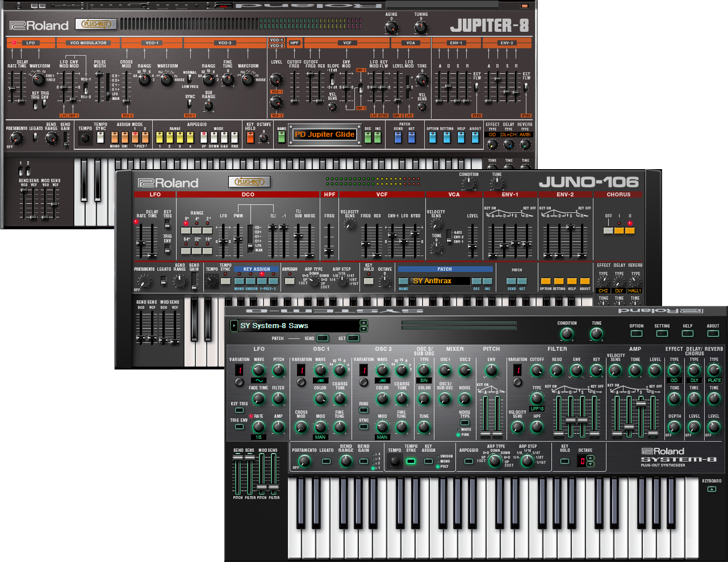This screenshot has width=728, height=562.
Task: Enable Juno-106 chorus II
Action: point(630,230)
